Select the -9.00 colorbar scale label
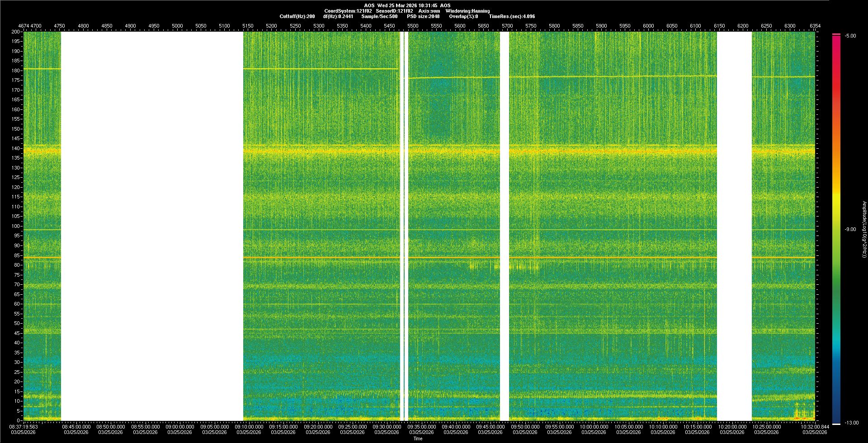The image size is (868, 443). point(850,230)
